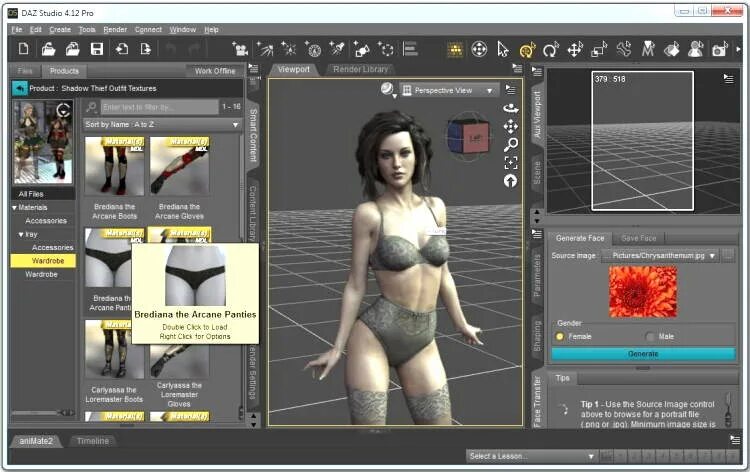Click the view cube in the viewport
The width and height of the screenshot is (750, 472).
(x=469, y=137)
